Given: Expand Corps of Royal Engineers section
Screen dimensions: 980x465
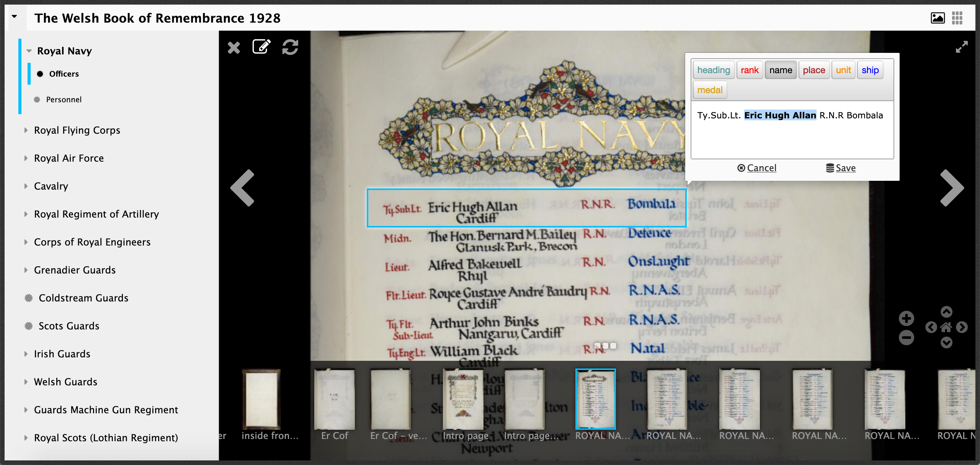Looking at the screenshot, I should (26, 242).
